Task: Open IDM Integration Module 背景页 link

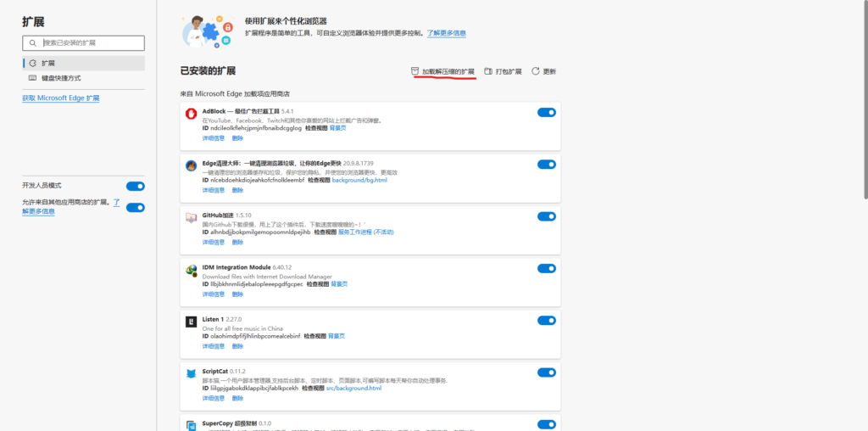Action: [x=339, y=284]
